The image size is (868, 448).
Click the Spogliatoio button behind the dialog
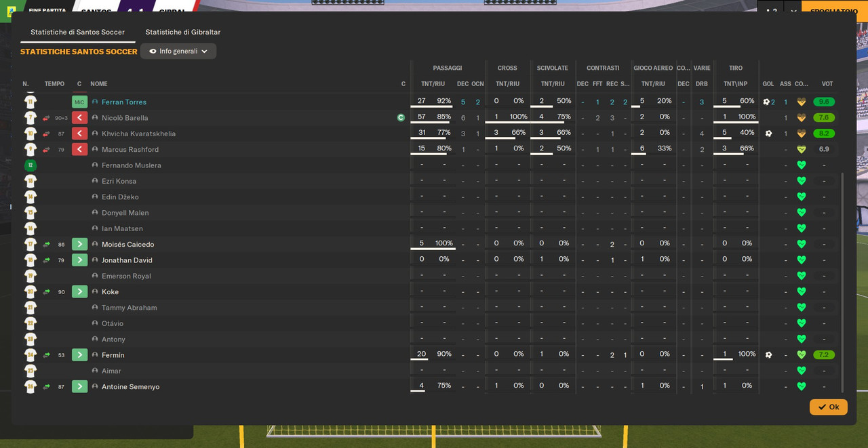tap(833, 12)
